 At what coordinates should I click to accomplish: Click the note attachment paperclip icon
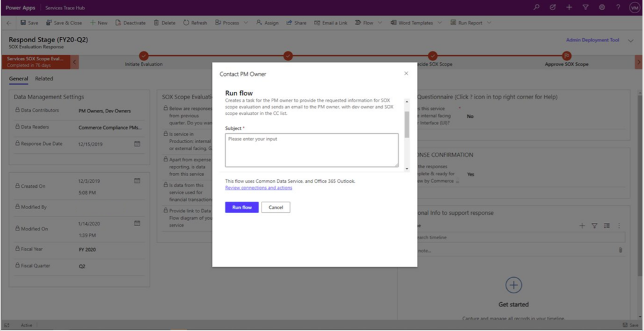pos(620,250)
